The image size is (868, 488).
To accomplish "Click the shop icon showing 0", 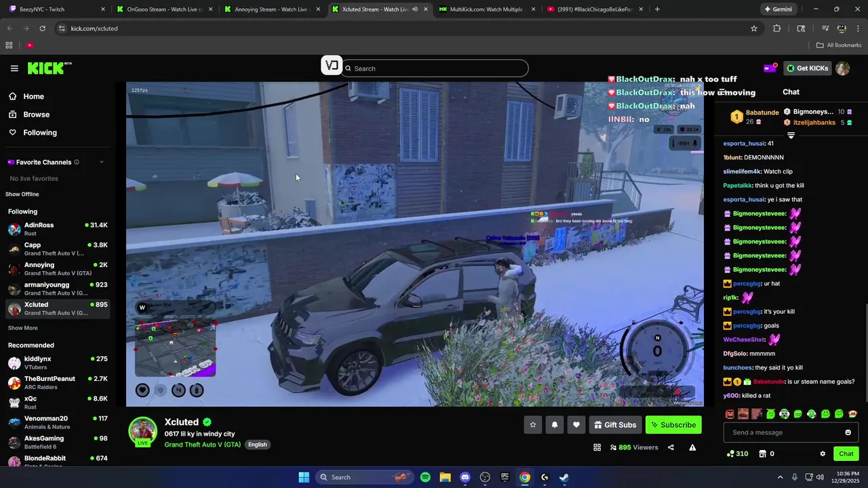I will click(766, 453).
